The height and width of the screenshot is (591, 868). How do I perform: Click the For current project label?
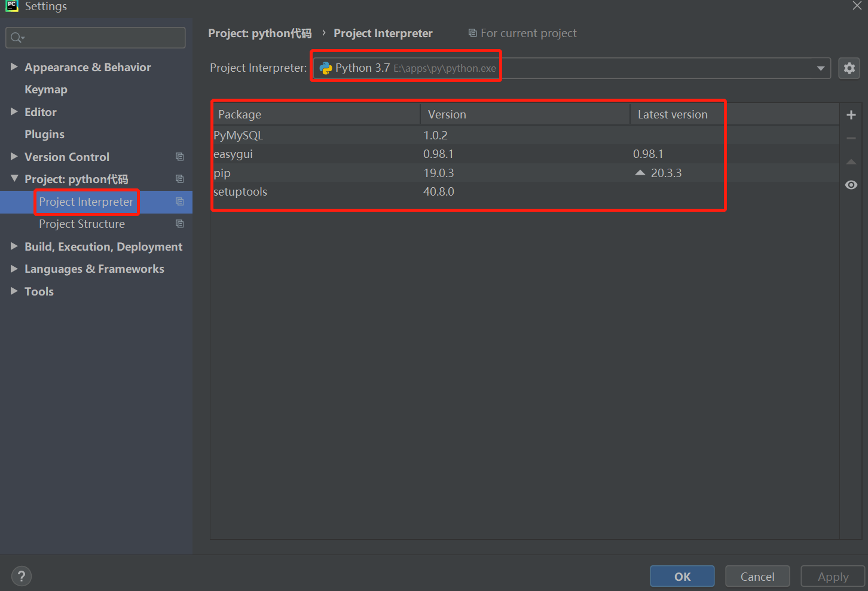(x=528, y=33)
